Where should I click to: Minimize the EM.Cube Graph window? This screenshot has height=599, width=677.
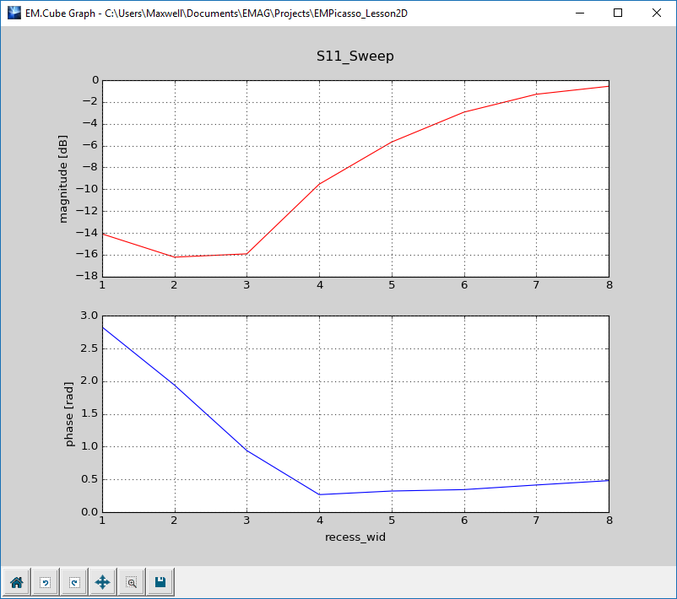coord(580,13)
